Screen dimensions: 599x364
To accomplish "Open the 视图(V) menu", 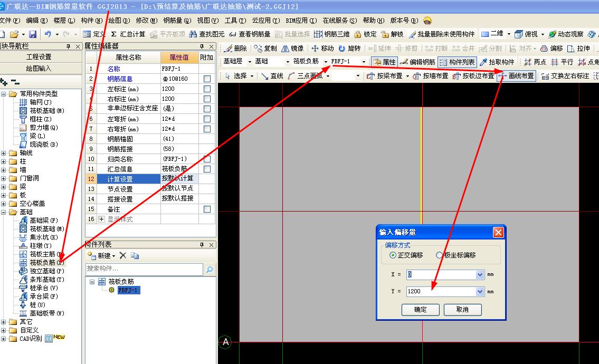I will (208, 20).
